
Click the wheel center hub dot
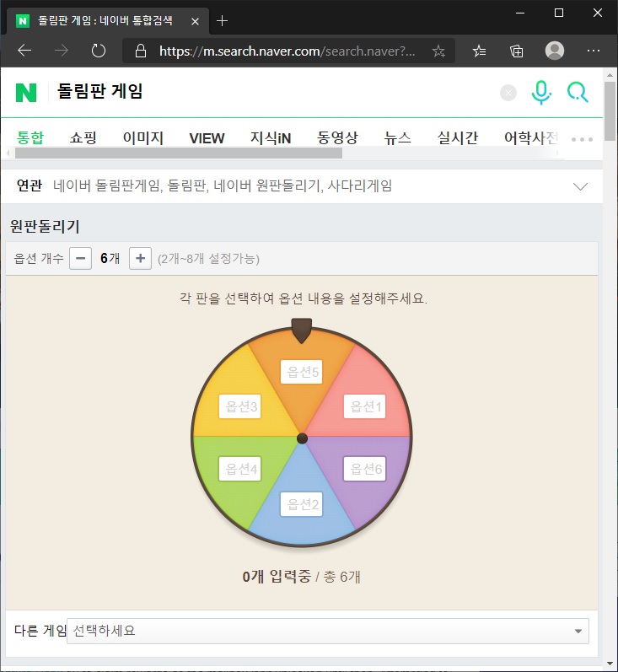302,438
